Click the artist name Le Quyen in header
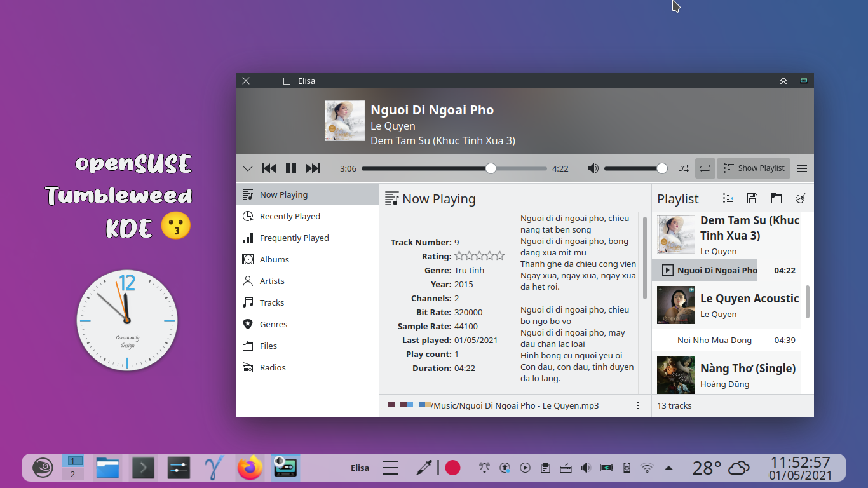Screen dimensions: 868x488 click(393, 126)
